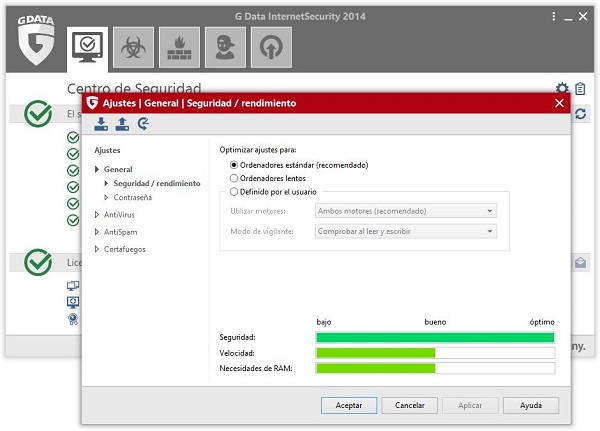Click the Ayuda button
Screen dimensions: 600x431
(531, 405)
